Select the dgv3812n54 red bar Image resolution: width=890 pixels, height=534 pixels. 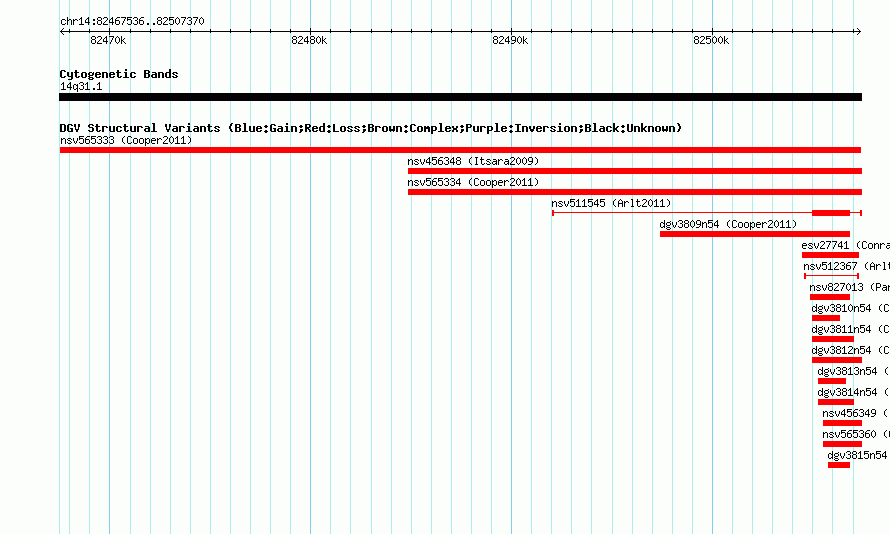coord(837,360)
